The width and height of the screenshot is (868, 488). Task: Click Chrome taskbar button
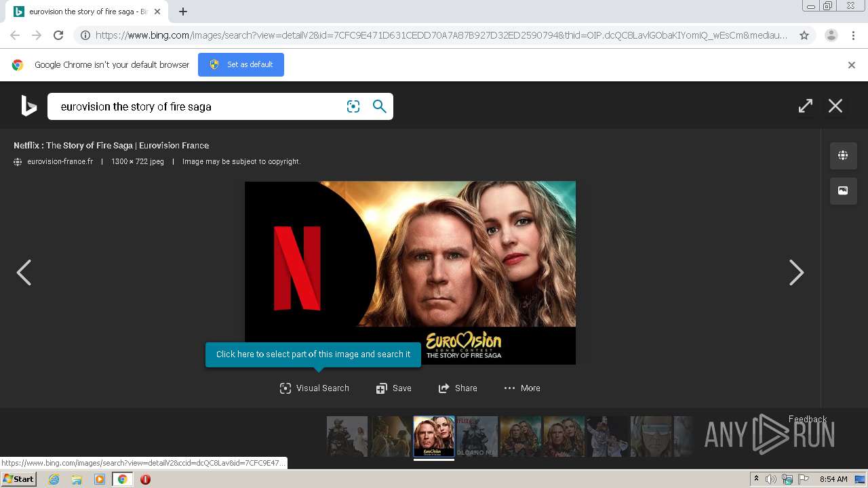coord(122,479)
